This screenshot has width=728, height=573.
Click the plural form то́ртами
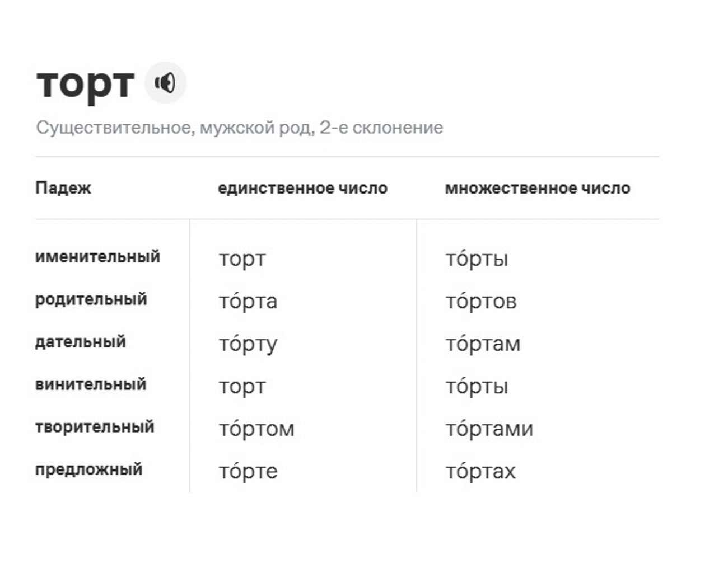tap(489, 429)
